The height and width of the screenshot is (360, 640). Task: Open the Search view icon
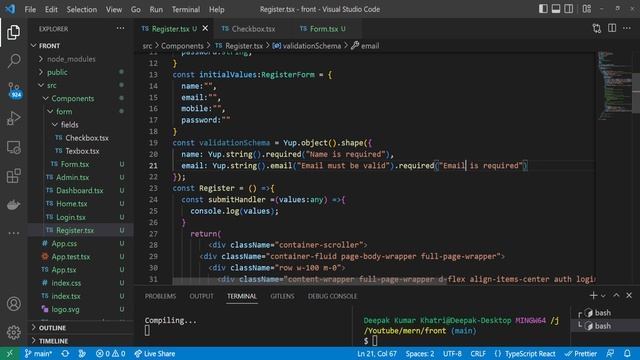(13, 61)
